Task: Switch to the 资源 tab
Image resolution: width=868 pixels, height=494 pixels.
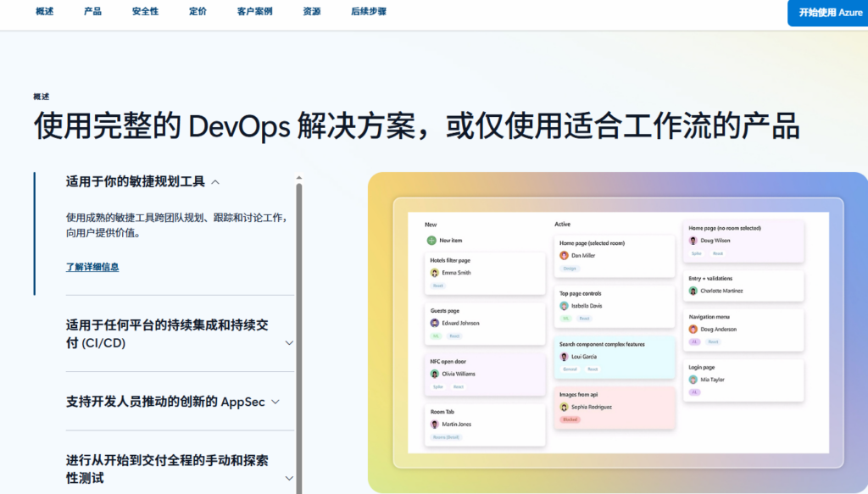Action: pos(312,11)
